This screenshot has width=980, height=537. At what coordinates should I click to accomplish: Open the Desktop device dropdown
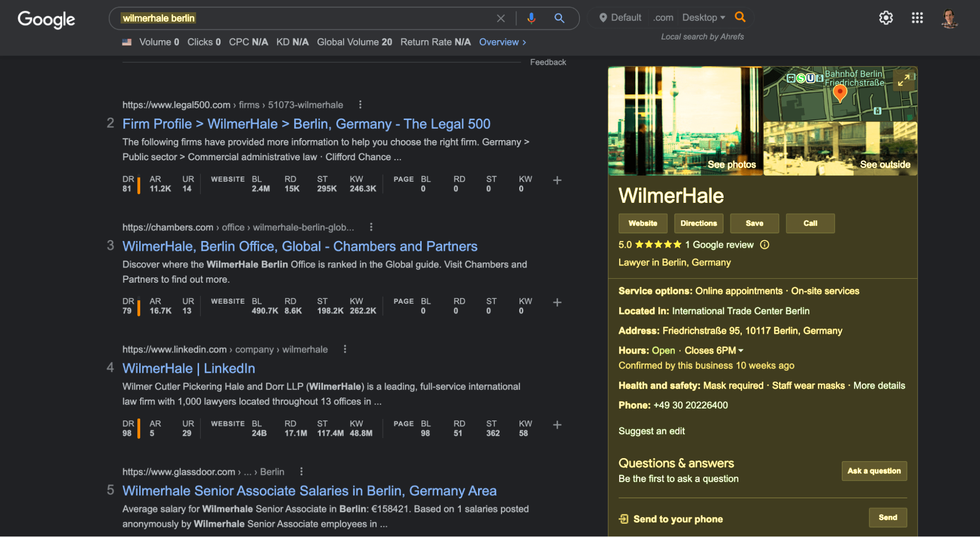[704, 17]
